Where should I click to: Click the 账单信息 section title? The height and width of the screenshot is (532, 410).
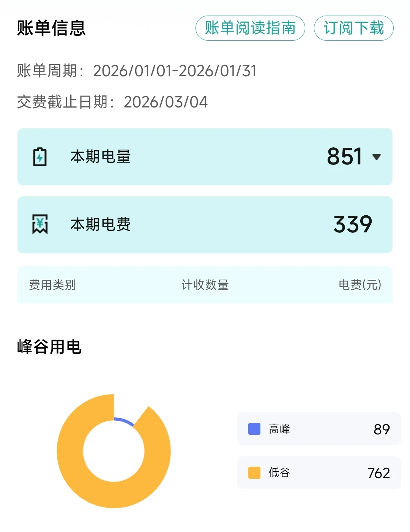51,28
